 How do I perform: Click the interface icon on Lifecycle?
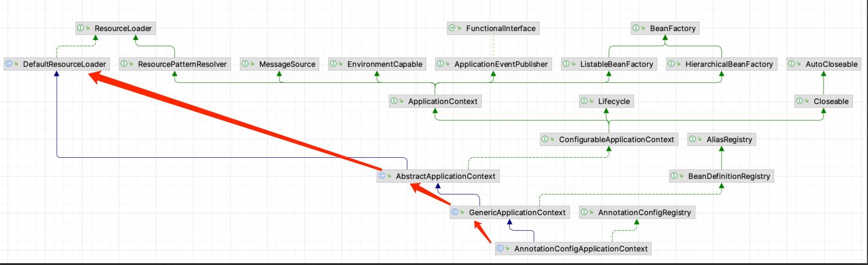tap(585, 101)
